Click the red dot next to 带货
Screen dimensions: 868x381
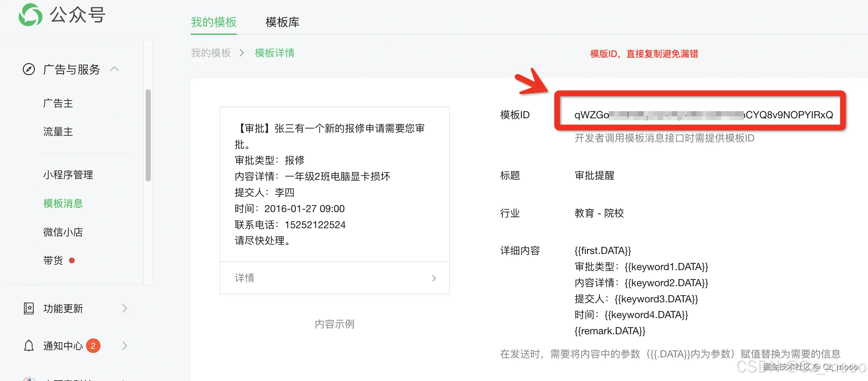[72, 260]
